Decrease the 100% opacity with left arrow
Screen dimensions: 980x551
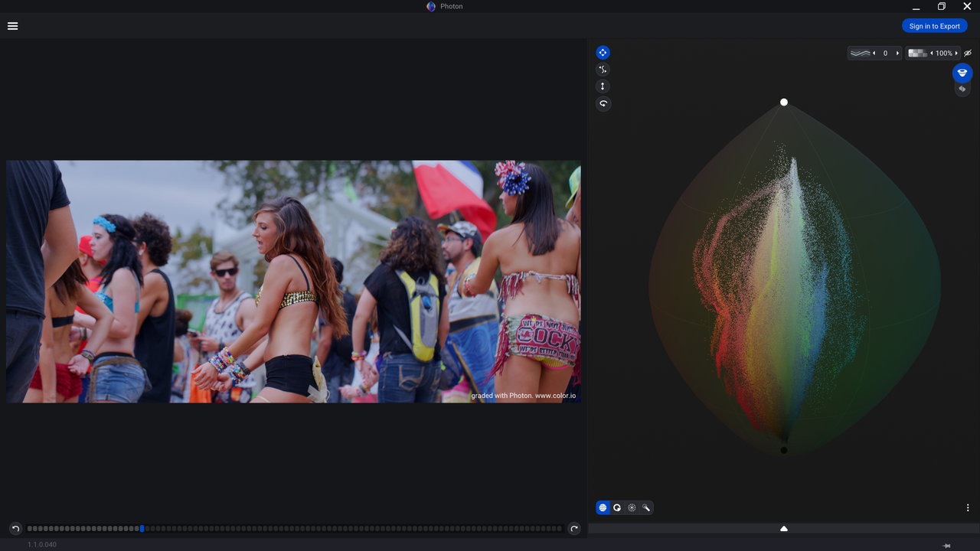coord(932,54)
